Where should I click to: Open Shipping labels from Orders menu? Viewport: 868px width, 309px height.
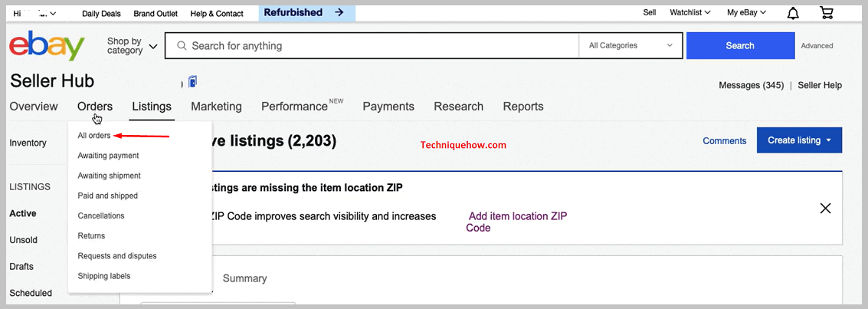point(104,276)
